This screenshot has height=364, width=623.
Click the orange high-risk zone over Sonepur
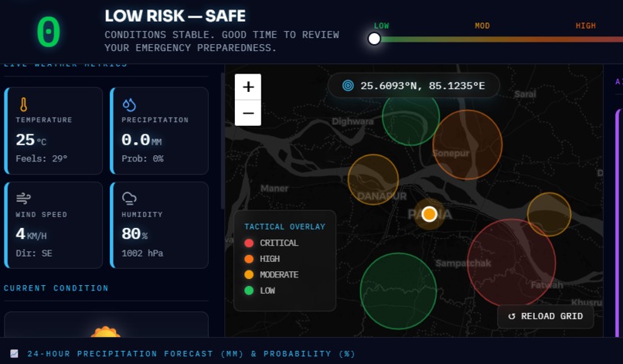coord(468,145)
